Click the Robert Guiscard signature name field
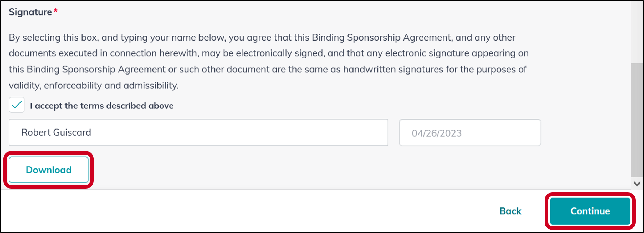Image resolution: width=644 pixels, height=233 pixels. [x=198, y=132]
